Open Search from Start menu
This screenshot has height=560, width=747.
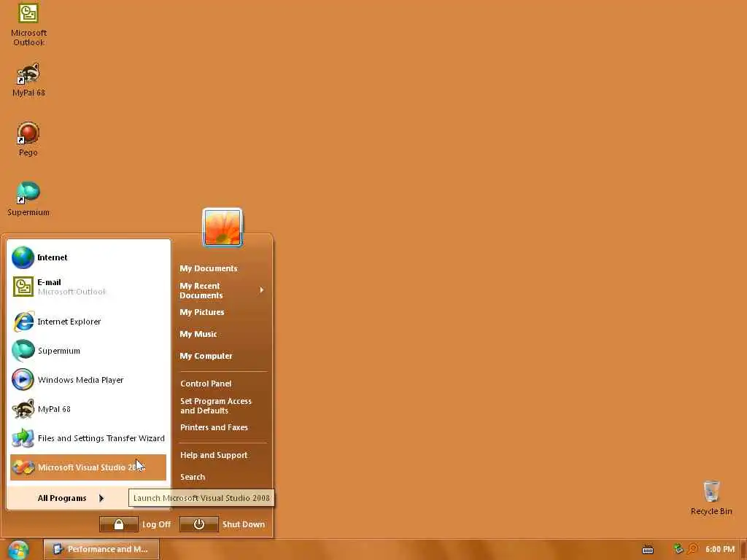(x=193, y=477)
